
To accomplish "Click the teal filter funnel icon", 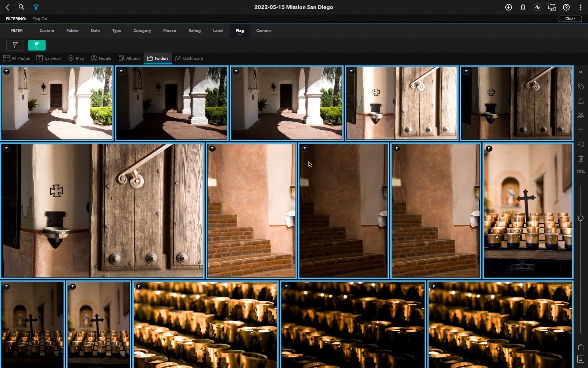I will point(36,7).
